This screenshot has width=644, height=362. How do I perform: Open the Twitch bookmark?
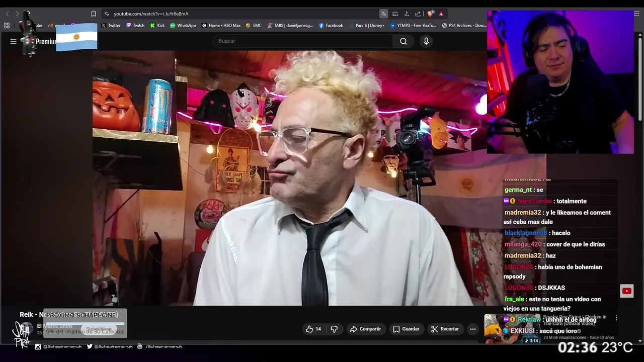[135, 26]
